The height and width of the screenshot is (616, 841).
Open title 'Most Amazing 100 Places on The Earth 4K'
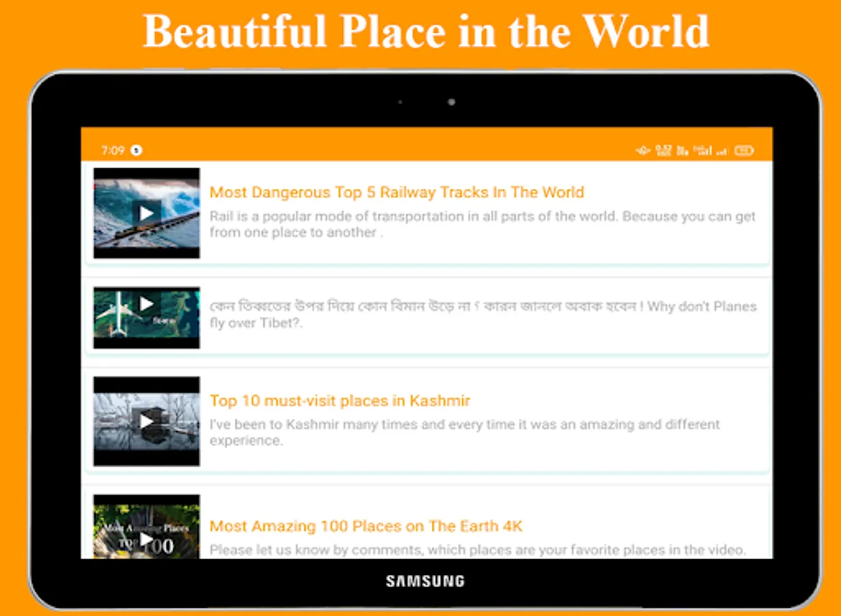coord(366,526)
